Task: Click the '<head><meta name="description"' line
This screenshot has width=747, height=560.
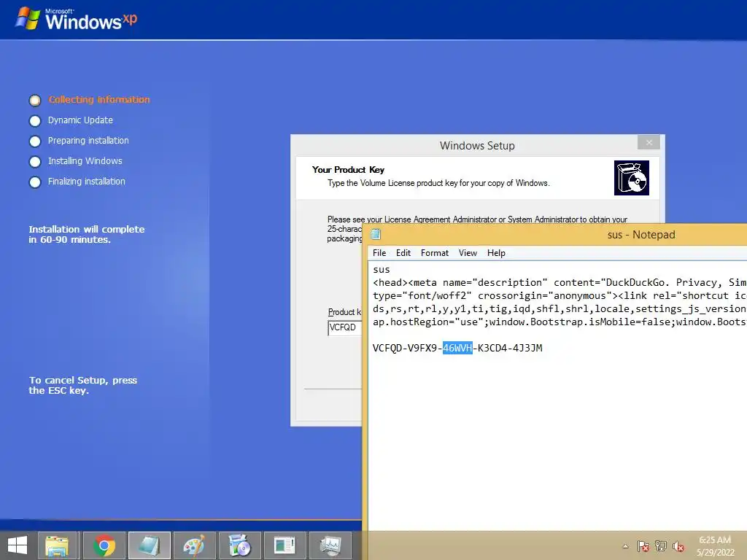Action: tap(560, 283)
